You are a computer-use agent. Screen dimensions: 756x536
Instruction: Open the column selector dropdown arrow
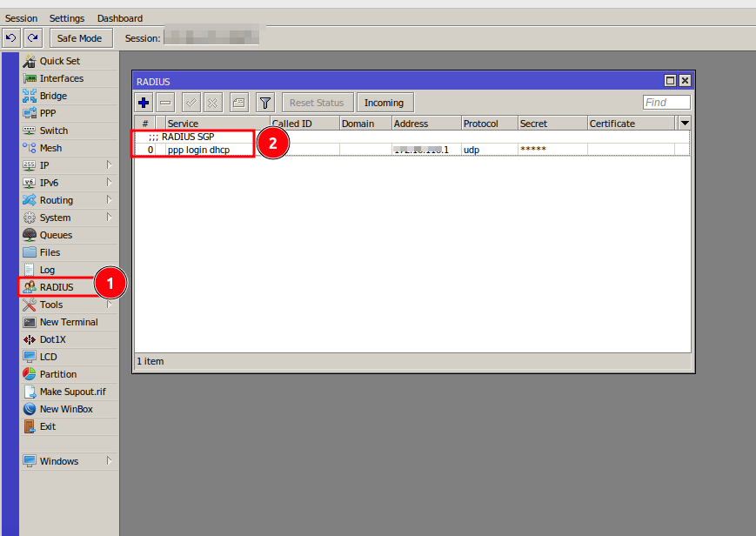click(x=685, y=124)
